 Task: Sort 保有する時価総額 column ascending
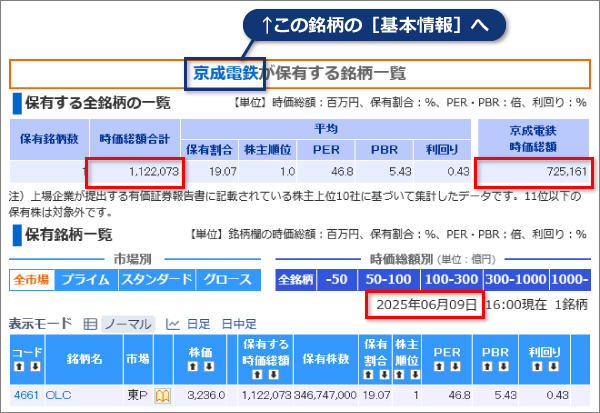(x=257, y=375)
